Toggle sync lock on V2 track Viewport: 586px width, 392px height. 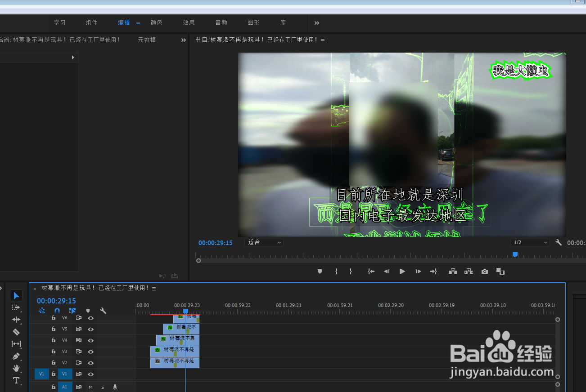click(x=78, y=363)
